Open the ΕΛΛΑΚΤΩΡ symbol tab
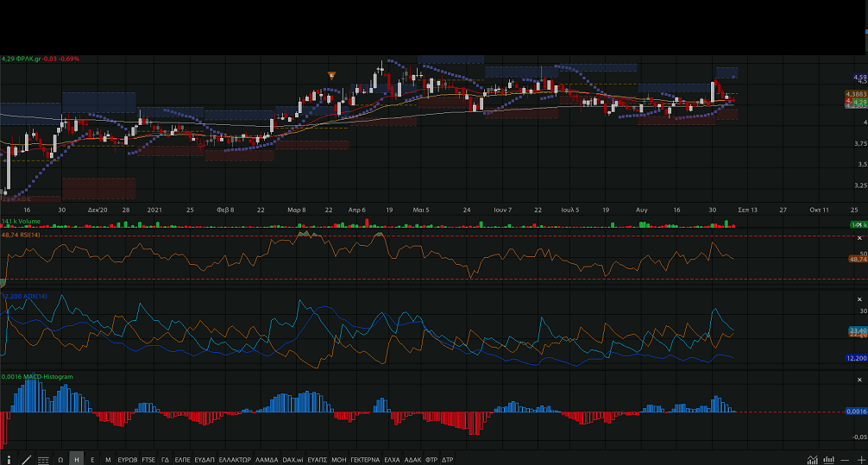This screenshot has height=465, width=868. (x=235, y=460)
